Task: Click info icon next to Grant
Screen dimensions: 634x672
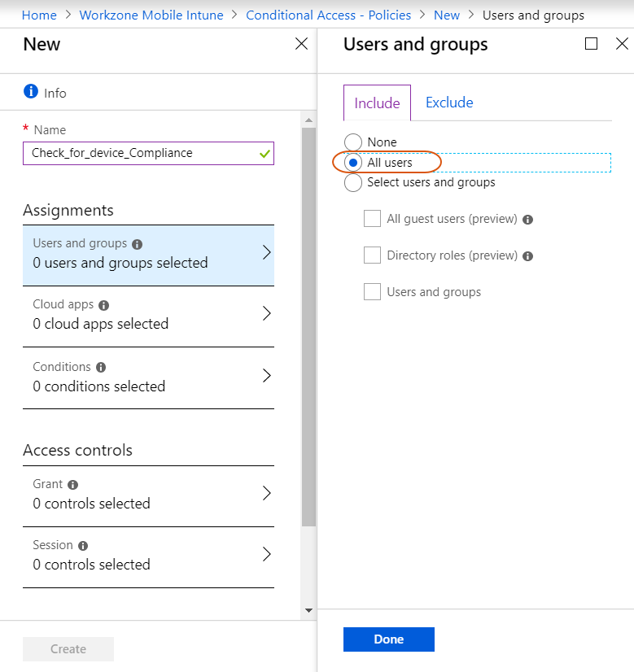Action: (x=73, y=485)
